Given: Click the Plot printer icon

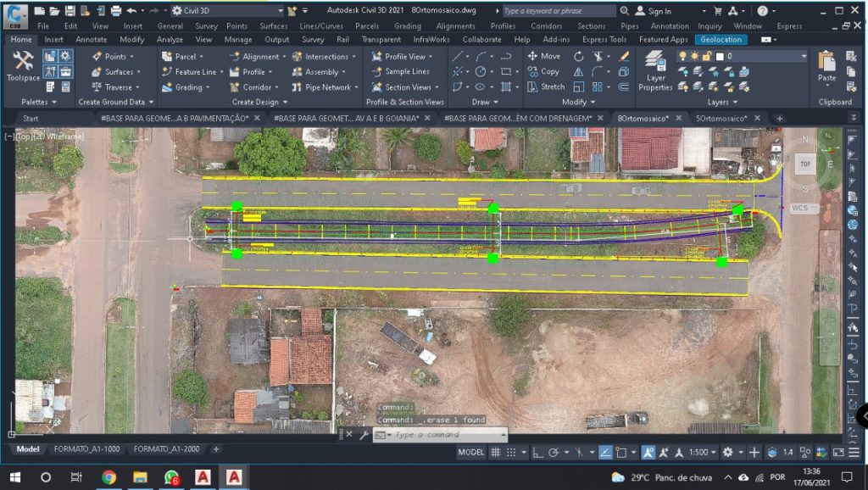Looking at the screenshot, I should (116, 11).
